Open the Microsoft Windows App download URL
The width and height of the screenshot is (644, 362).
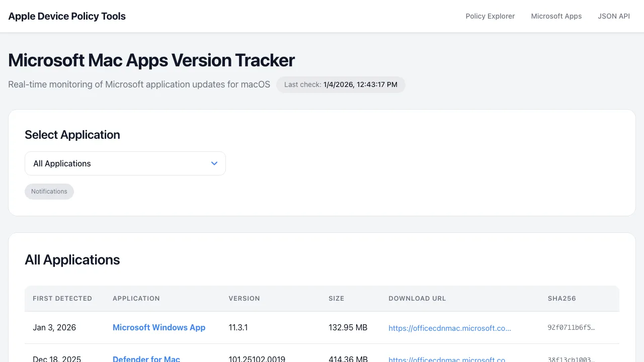(x=450, y=328)
